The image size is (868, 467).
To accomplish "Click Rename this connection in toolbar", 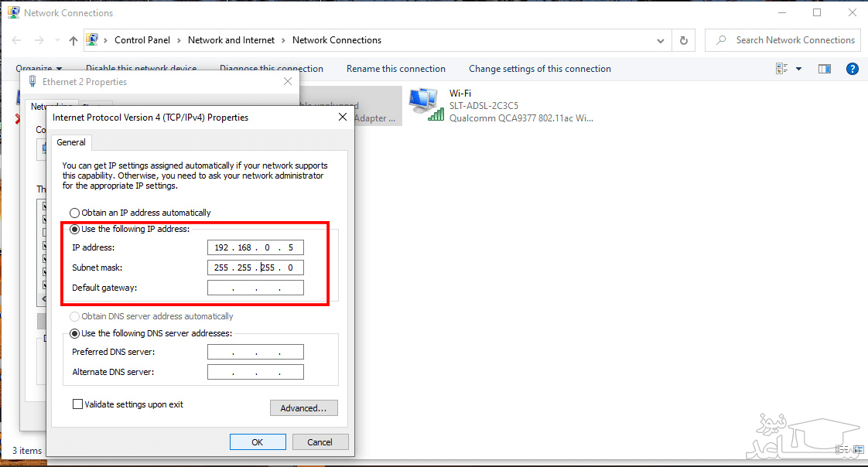I will pos(395,69).
